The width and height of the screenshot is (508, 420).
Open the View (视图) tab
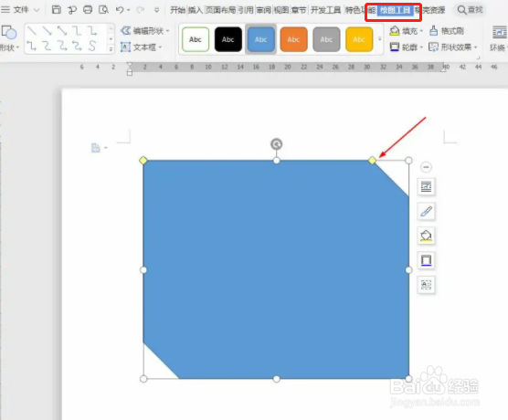(281, 10)
